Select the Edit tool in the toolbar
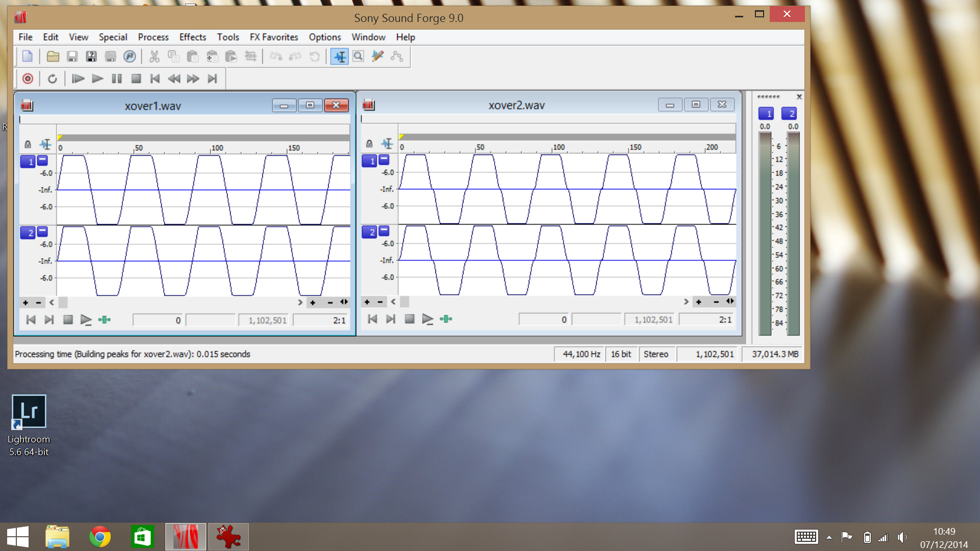The height and width of the screenshot is (551, 980). coord(339,56)
